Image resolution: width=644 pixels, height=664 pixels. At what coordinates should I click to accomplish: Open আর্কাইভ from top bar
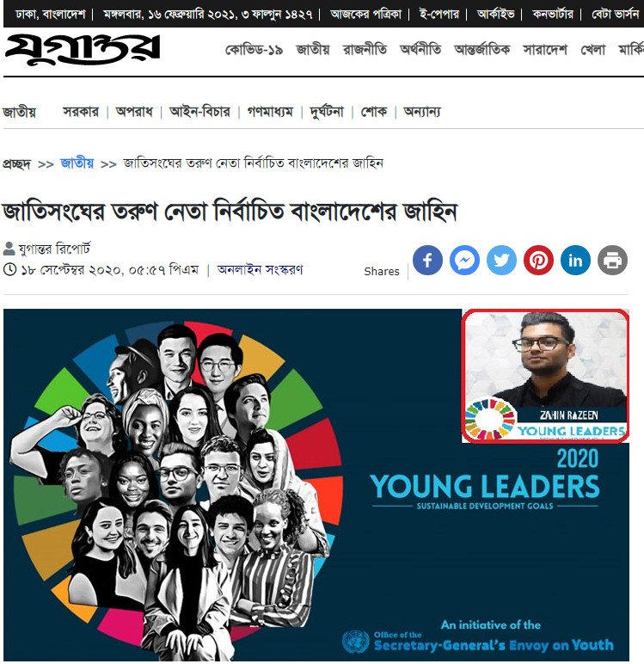coord(495,15)
